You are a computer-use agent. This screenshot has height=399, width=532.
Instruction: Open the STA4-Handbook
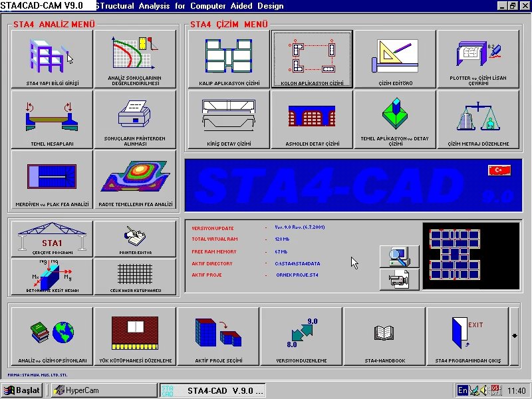click(384, 336)
